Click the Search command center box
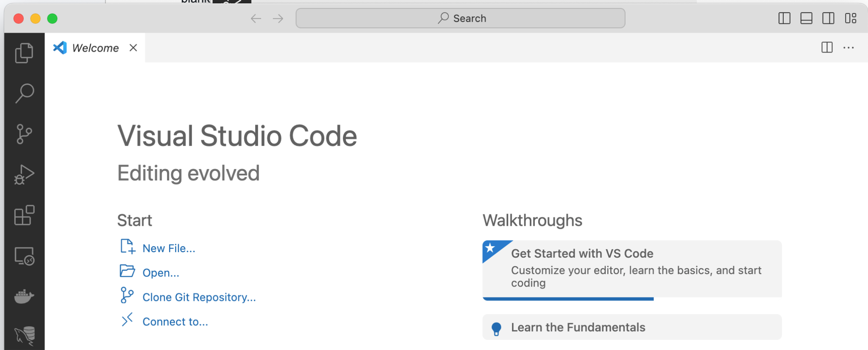The height and width of the screenshot is (350, 868). click(x=460, y=18)
